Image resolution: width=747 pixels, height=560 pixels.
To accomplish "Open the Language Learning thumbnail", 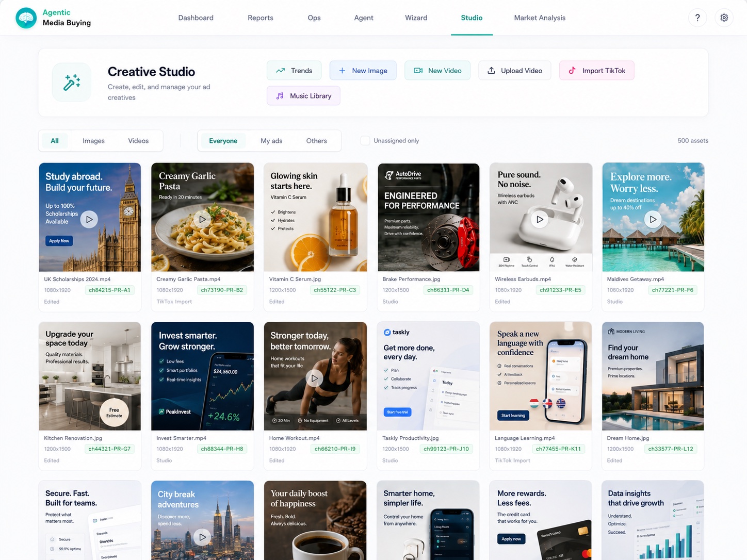I will (541, 376).
